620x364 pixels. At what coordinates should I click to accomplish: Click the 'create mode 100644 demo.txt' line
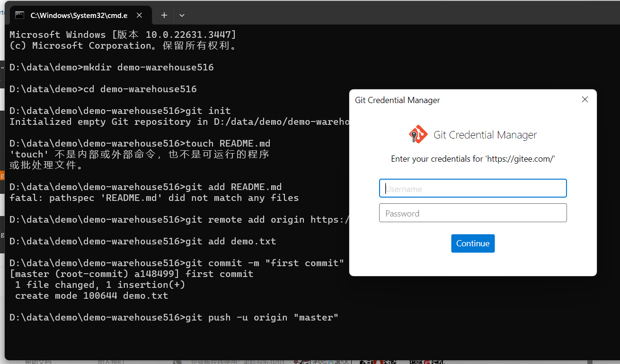pyautogui.click(x=92, y=295)
